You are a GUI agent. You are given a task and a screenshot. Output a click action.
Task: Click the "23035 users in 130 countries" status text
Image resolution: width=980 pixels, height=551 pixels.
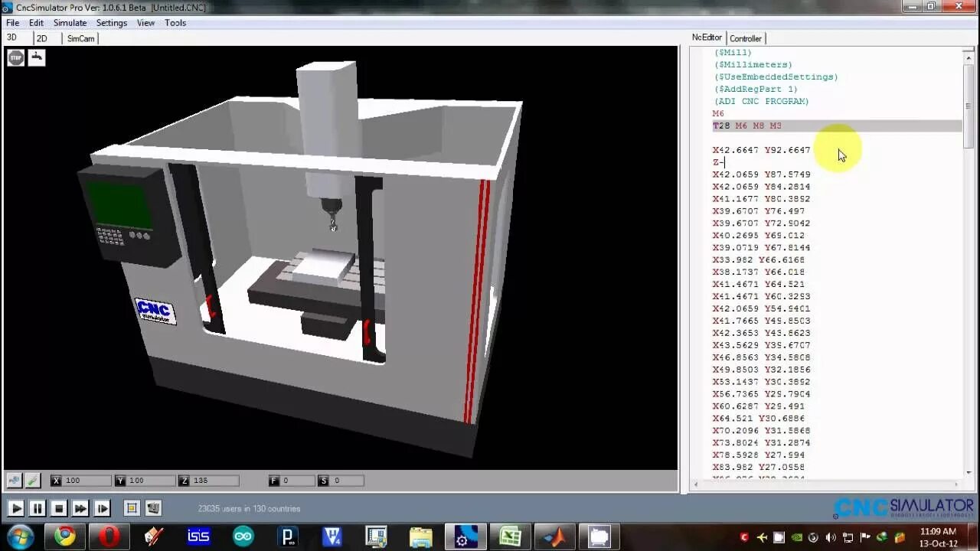[249, 508]
